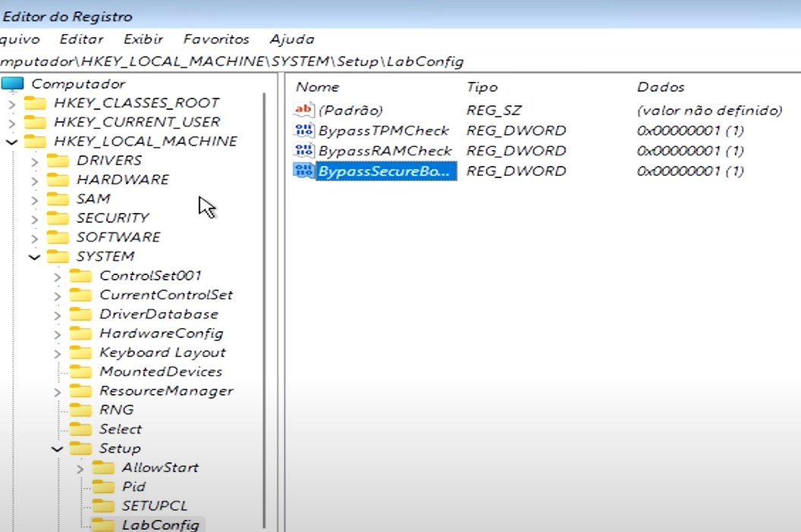Expand the ResourceManager key chevron

pyautogui.click(x=57, y=392)
